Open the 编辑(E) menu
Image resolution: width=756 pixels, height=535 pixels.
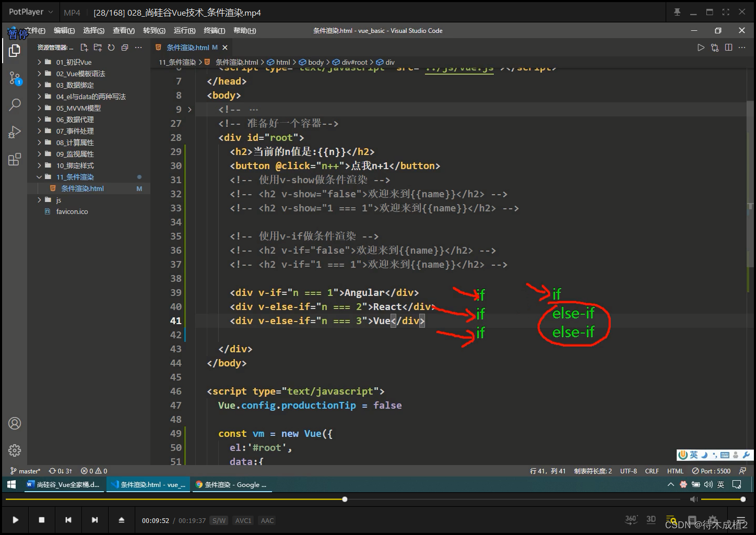tap(64, 31)
